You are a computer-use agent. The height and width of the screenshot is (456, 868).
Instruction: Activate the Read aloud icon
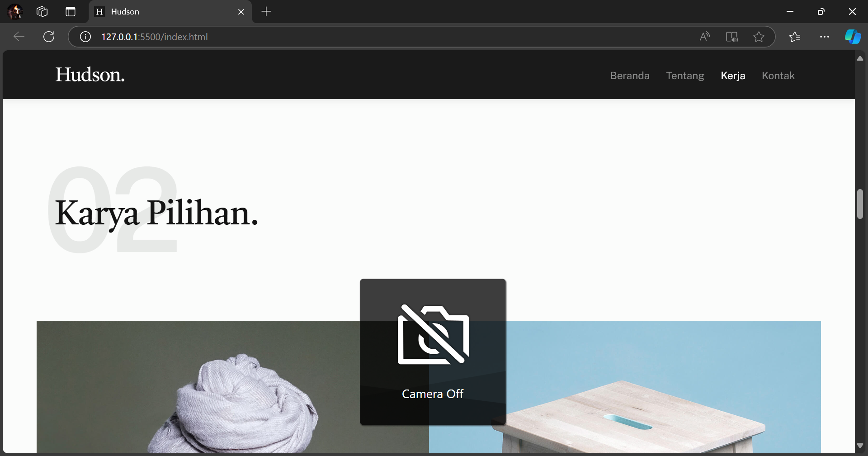[704, 37]
